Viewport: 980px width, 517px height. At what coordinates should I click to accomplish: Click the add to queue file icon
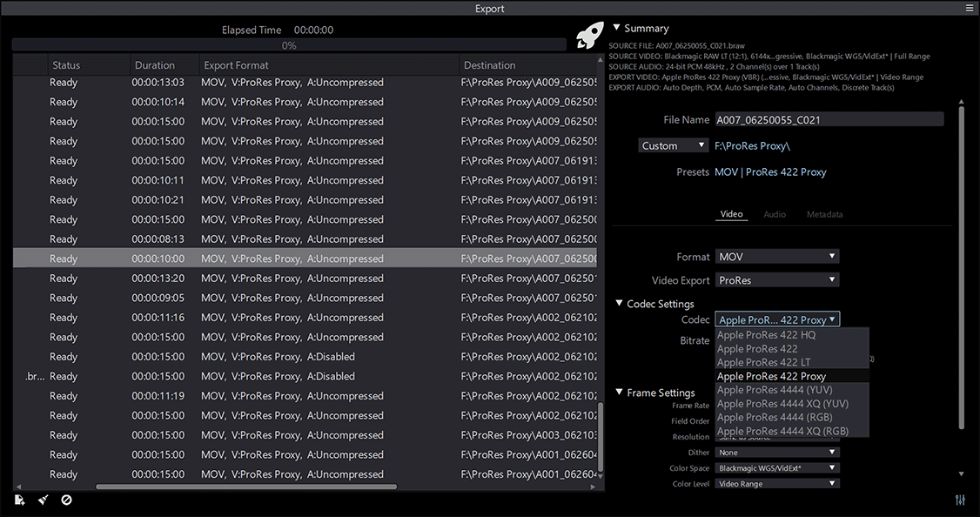[x=19, y=500]
